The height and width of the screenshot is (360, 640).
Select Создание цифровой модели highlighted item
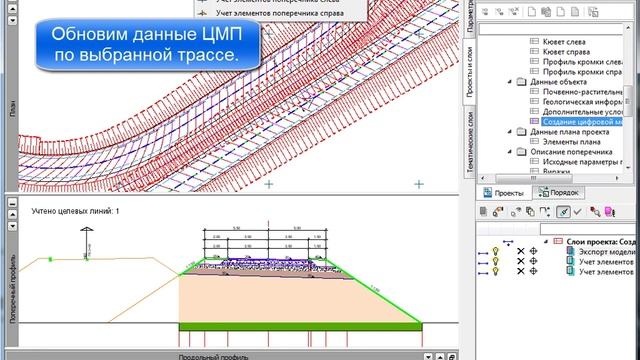click(x=582, y=122)
